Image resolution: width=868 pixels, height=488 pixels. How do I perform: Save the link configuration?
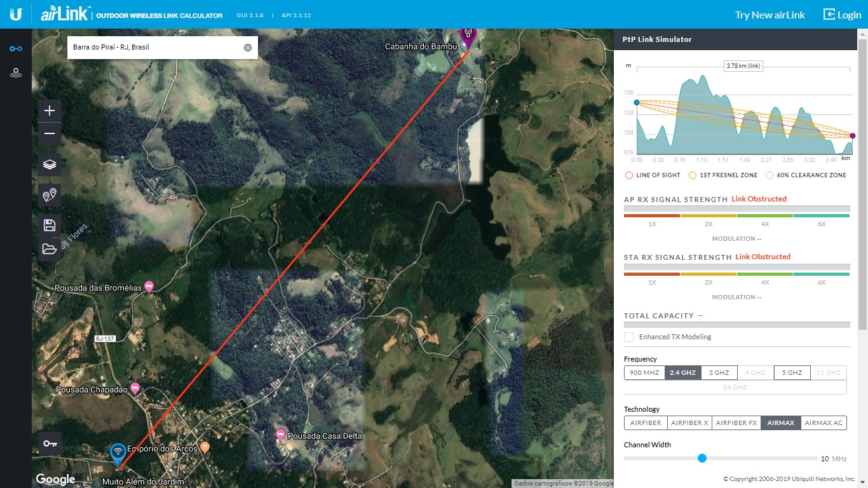pos(50,225)
